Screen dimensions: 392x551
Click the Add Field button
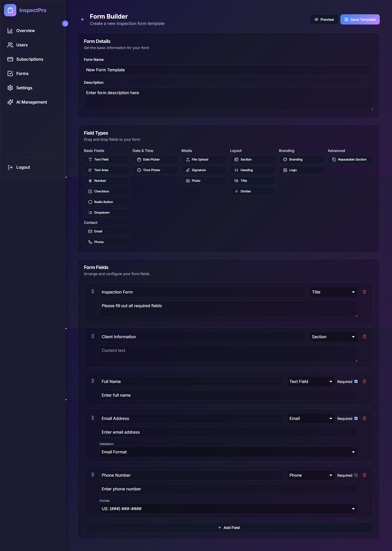pos(228,528)
